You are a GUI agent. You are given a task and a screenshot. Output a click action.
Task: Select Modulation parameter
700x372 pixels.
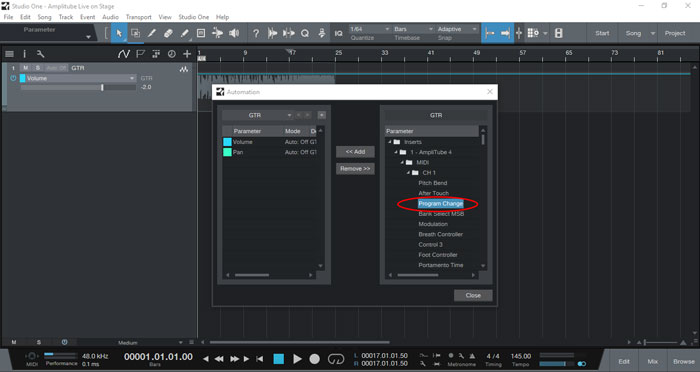tap(433, 224)
